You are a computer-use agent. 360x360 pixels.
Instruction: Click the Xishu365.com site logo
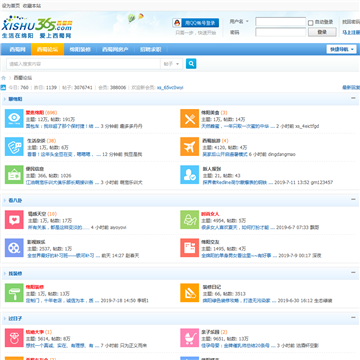[37, 27]
